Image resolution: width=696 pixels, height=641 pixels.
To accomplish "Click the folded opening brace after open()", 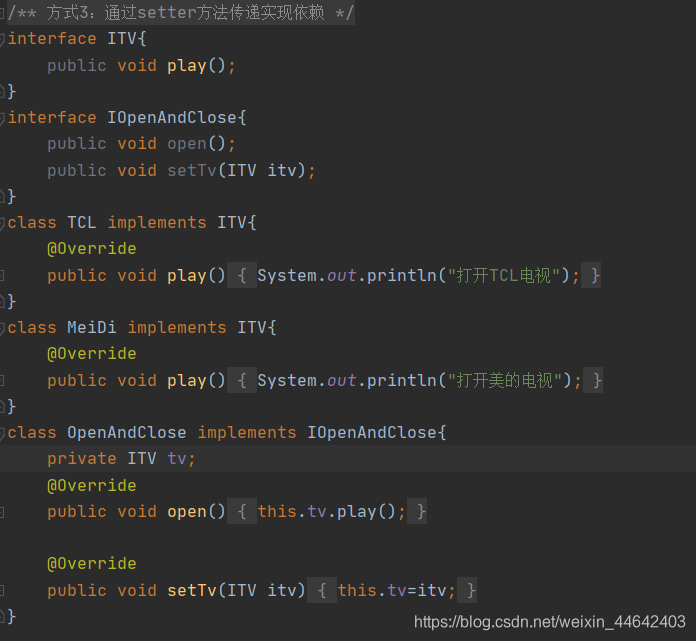I will point(242,512).
